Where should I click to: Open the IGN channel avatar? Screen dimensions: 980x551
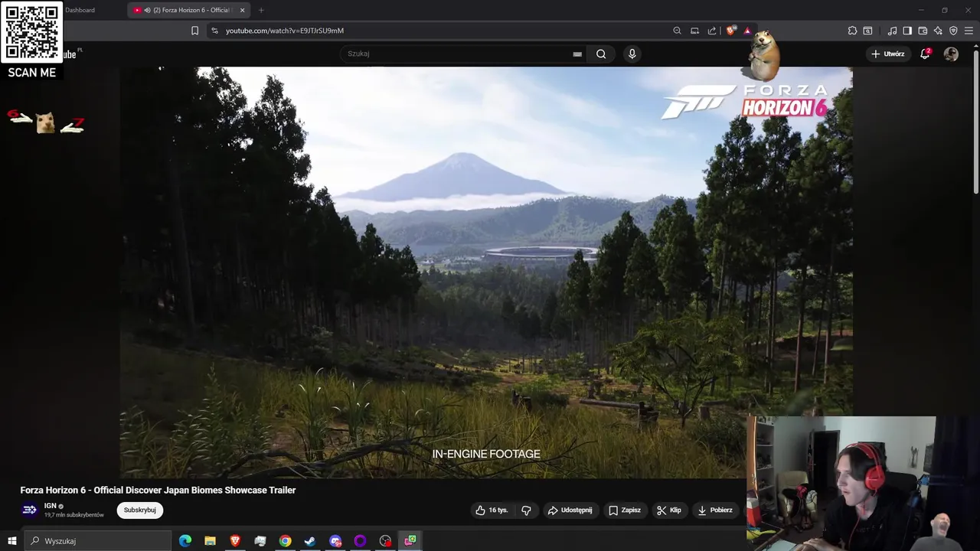click(x=29, y=510)
